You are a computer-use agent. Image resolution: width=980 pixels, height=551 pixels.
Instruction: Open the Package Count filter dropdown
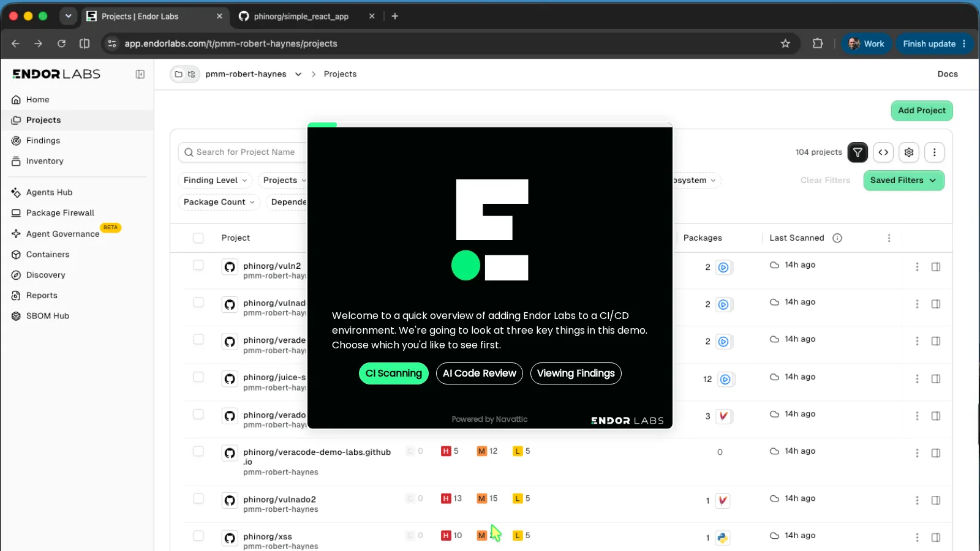pyautogui.click(x=219, y=202)
